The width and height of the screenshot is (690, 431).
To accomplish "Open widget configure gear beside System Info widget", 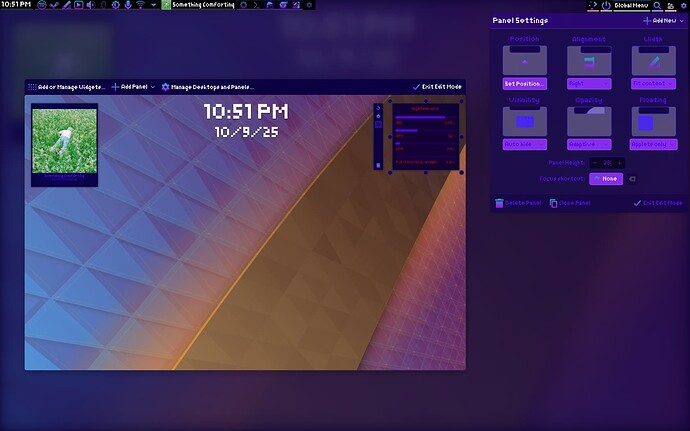I will 378,116.
